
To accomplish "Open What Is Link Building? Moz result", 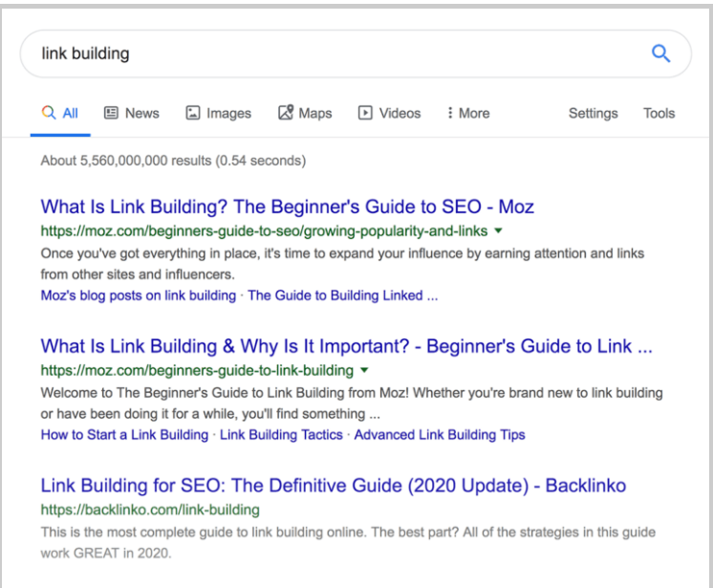I will click(287, 207).
